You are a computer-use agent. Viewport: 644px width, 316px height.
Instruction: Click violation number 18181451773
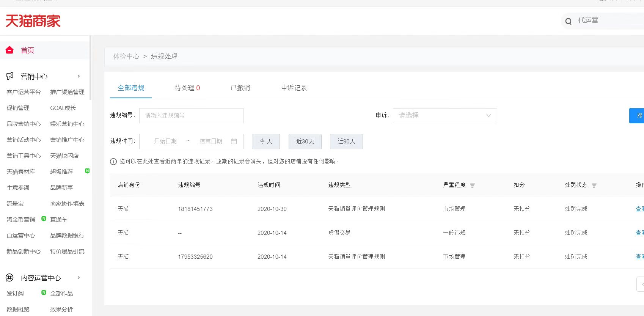click(195, 209)
